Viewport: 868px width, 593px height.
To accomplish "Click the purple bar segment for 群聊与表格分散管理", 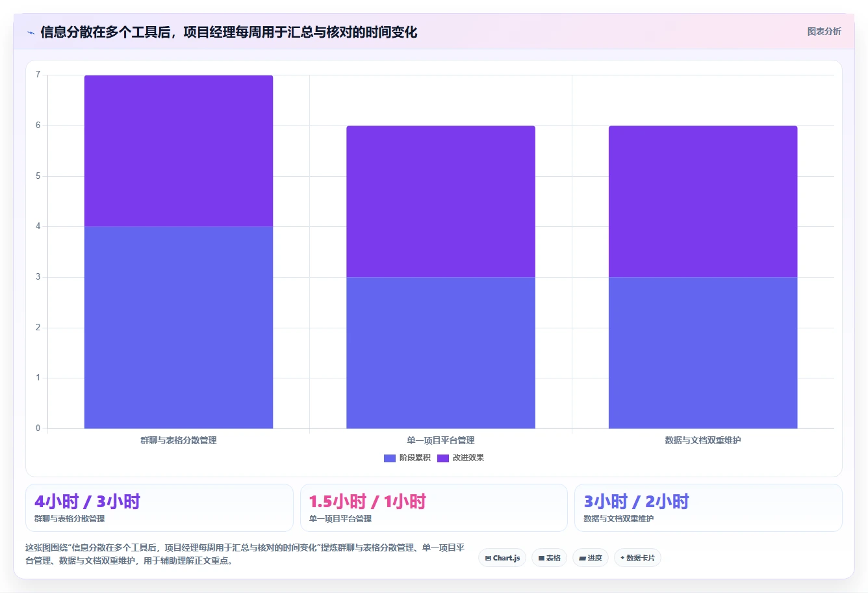I will (x=179, y=151).
